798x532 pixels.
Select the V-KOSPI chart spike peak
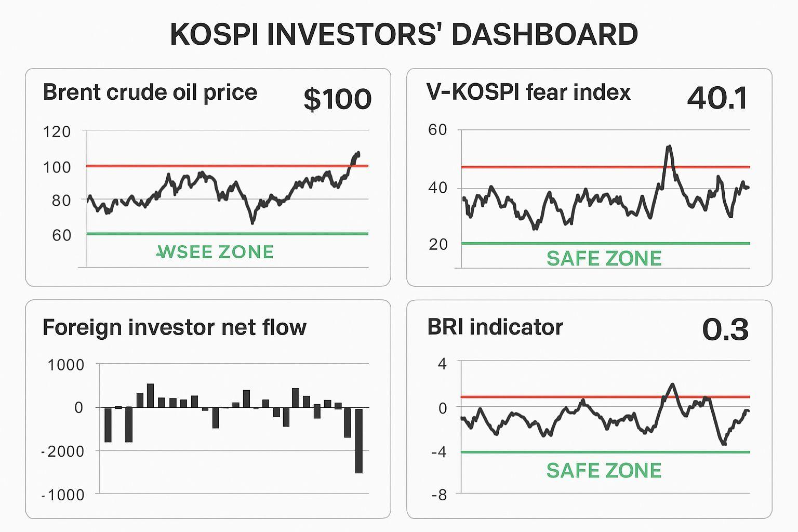669,147
